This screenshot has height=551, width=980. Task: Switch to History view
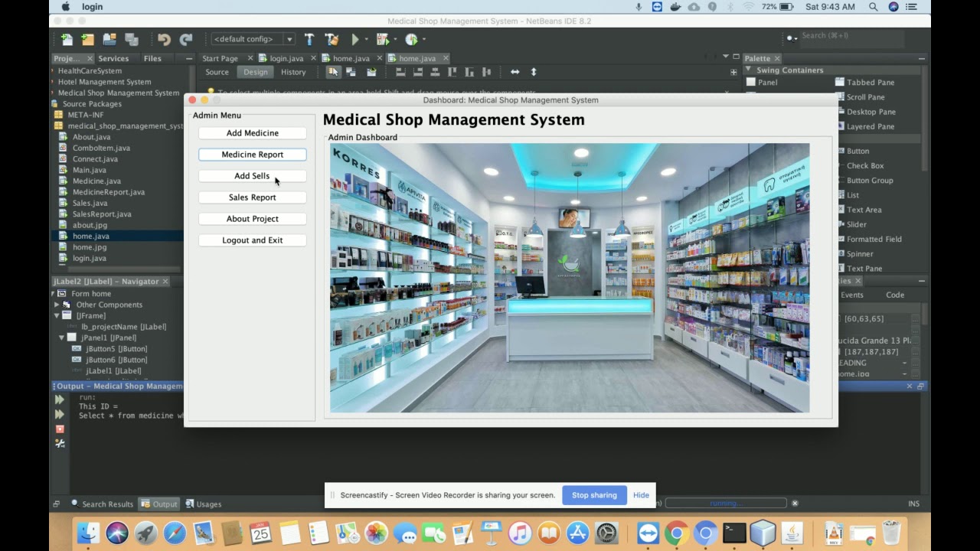(293, 72)
